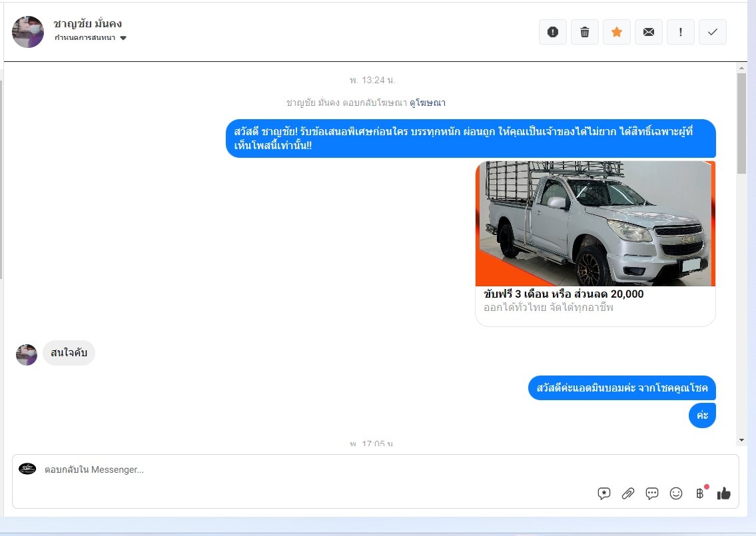Viewport: 756px width, 536px height.
Task: Click the speech bubble with three dots icon
Action: click(x=652, y=493)
